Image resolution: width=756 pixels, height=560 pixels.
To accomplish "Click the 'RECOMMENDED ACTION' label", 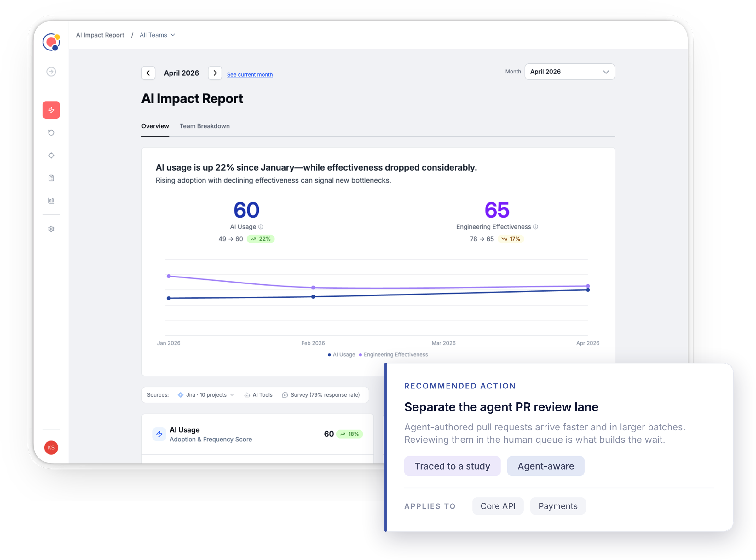I will (x=460, y=386).
